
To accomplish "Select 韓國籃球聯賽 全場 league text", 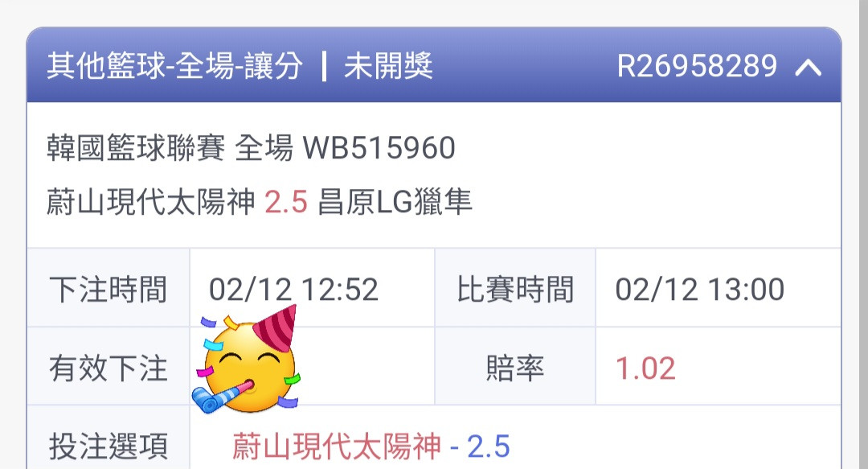I will (x=170, y=148).
